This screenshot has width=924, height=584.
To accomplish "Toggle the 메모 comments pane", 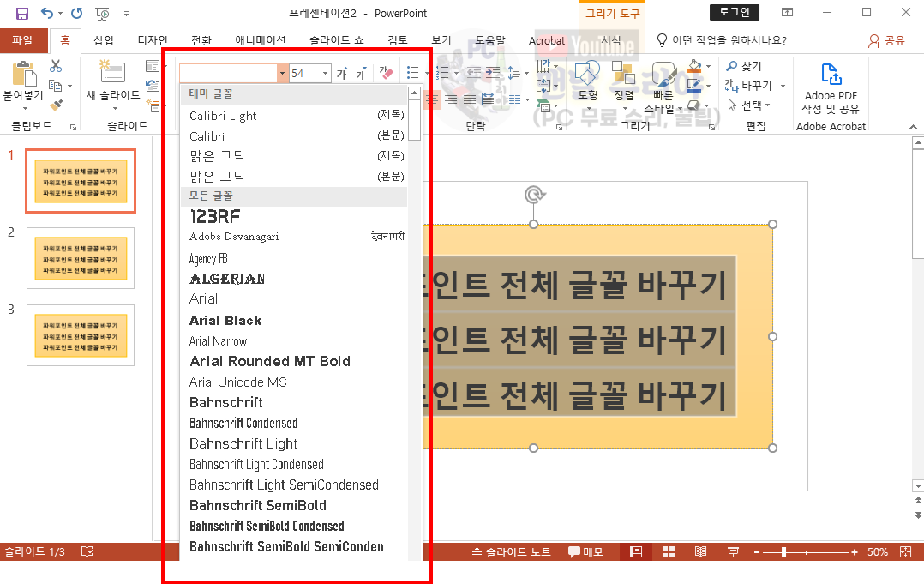I will pyautogui.click(x=585, y=551).
